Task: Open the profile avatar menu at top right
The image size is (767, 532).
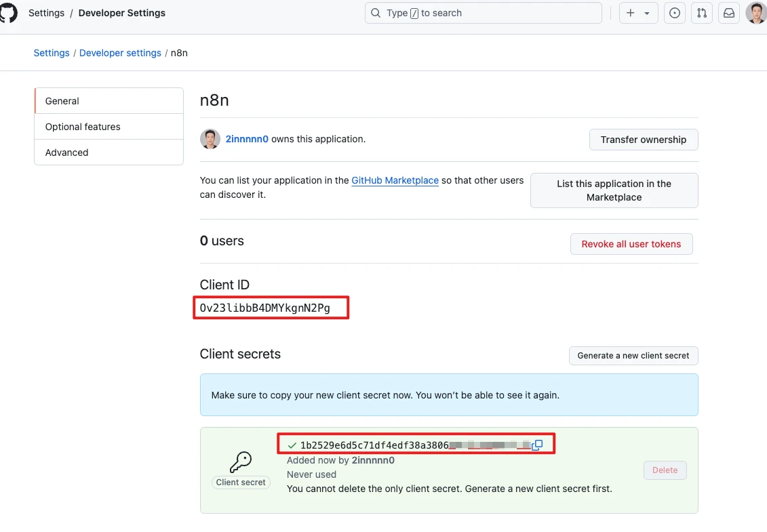Action: (x=755, y=13)
